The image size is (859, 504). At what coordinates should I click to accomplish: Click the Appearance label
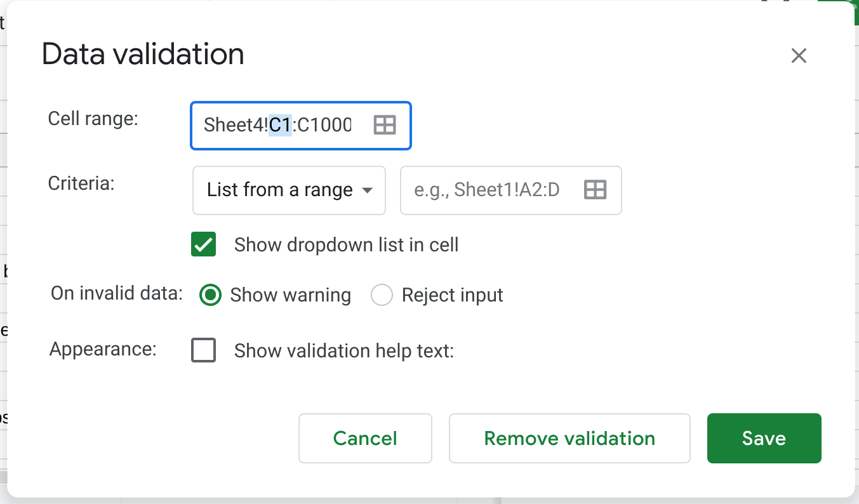tap(103, 349)
